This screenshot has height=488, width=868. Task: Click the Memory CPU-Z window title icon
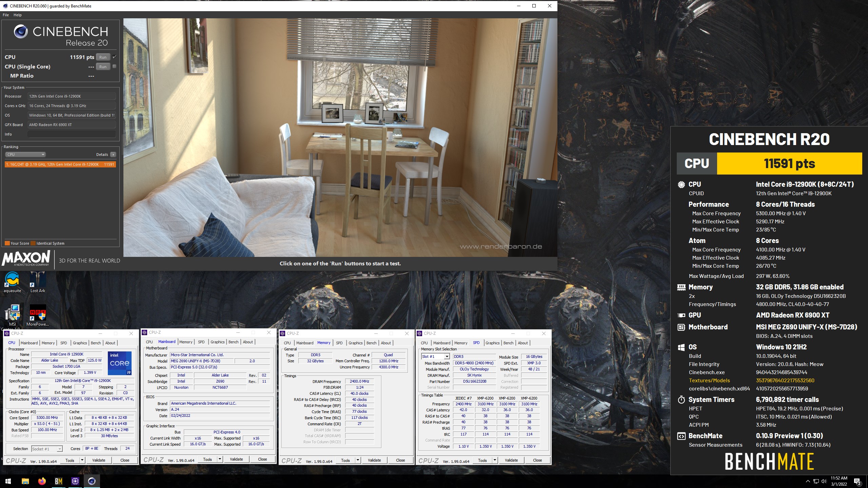[x=282, y=333]
